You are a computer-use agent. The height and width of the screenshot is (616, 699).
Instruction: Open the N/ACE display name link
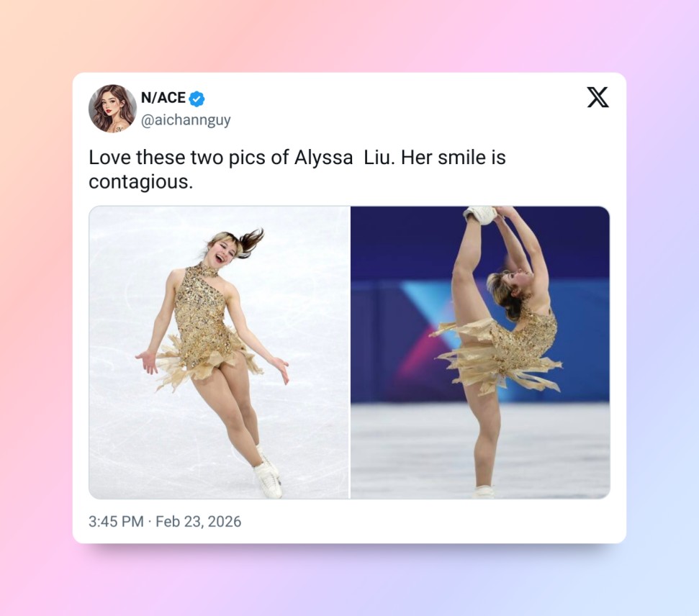point(163,98)
